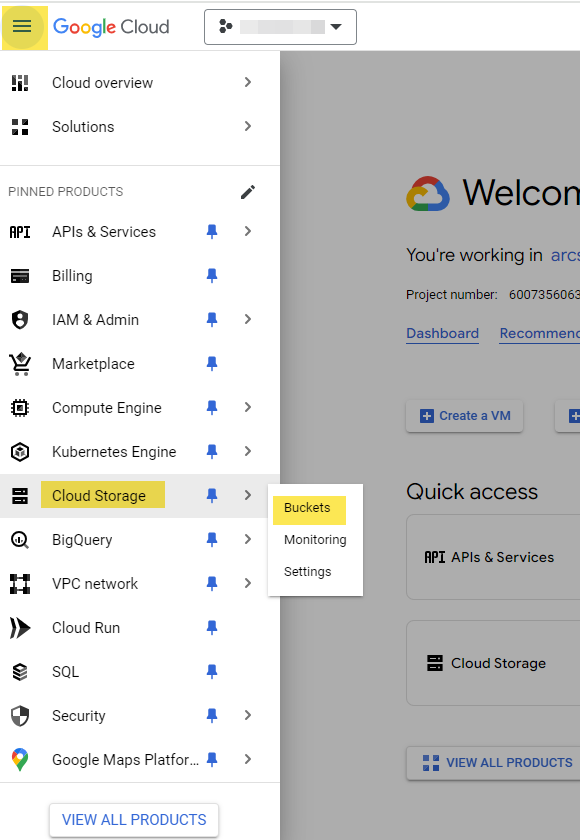Open the project selector dropdown
Viewport: 580px width, 840px height.
280,27
